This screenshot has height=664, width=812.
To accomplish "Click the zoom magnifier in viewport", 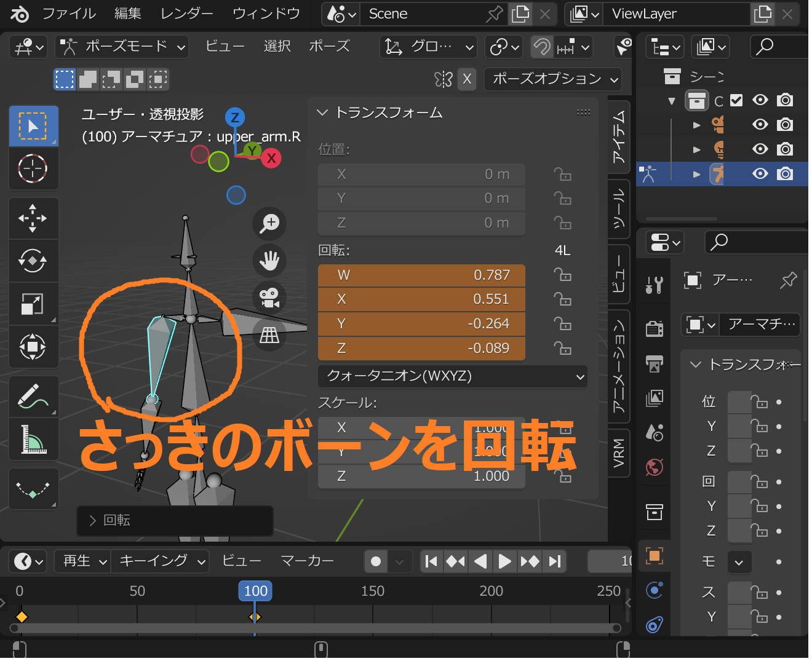I will coord(269,223).
